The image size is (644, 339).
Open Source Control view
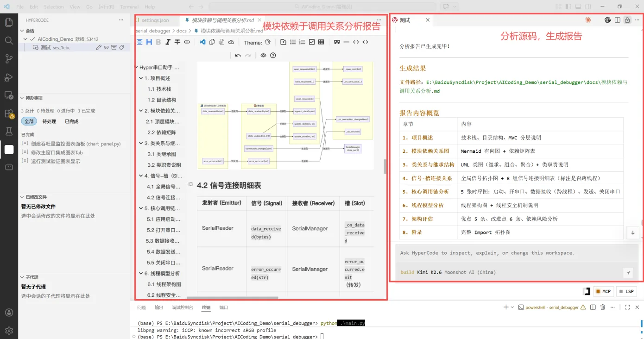point(9,58)
